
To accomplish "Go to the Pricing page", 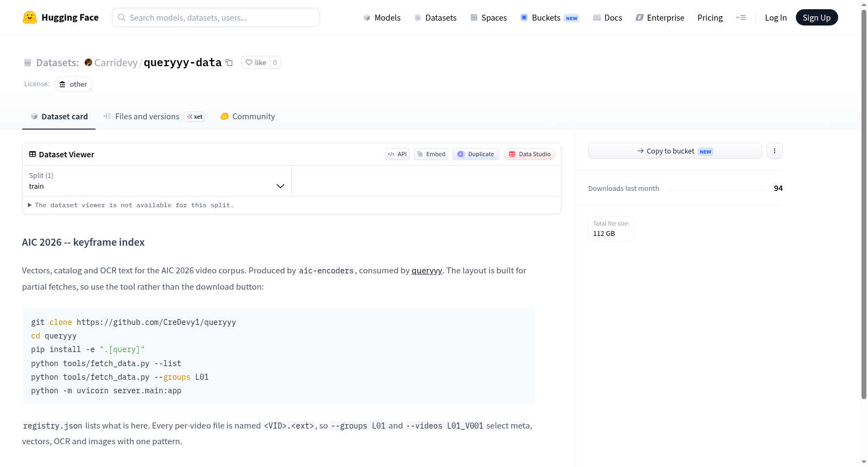I will click(710, 17).
